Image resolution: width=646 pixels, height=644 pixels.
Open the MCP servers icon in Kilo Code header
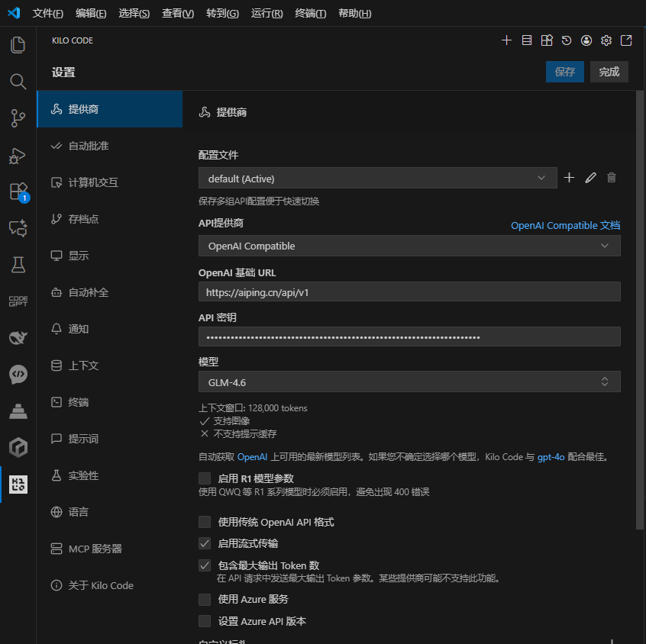(527, 40)
